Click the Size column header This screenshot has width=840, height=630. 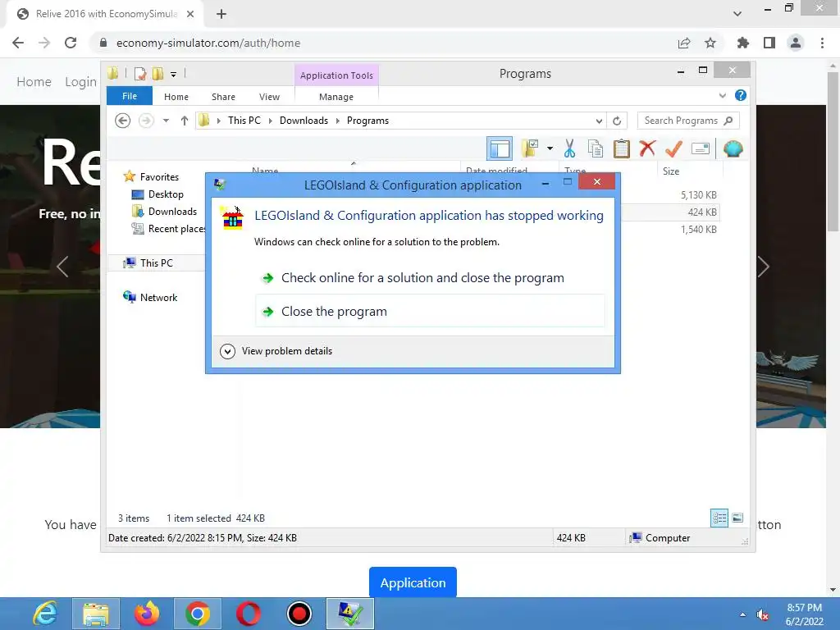coord(690,171)
